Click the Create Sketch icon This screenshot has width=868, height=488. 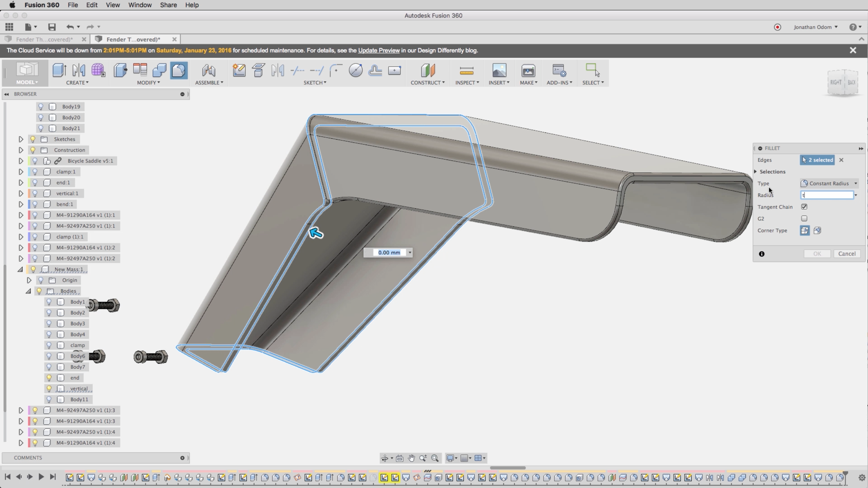point(239,70)
